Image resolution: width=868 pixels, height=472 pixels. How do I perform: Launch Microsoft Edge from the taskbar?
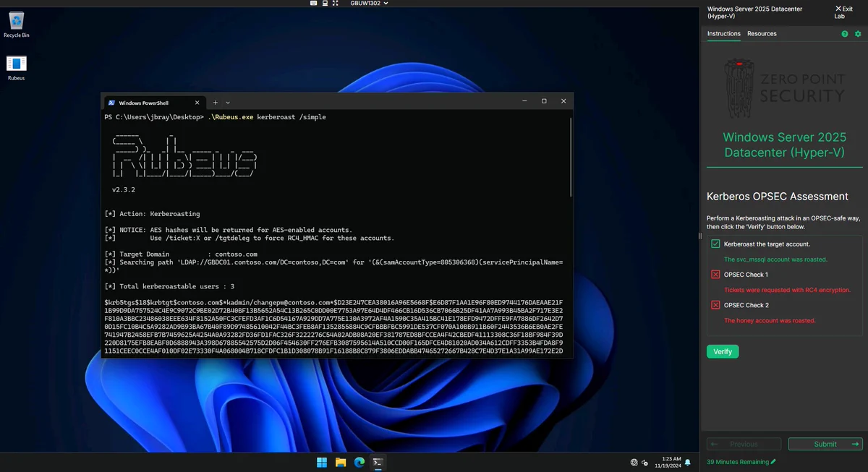359,462
